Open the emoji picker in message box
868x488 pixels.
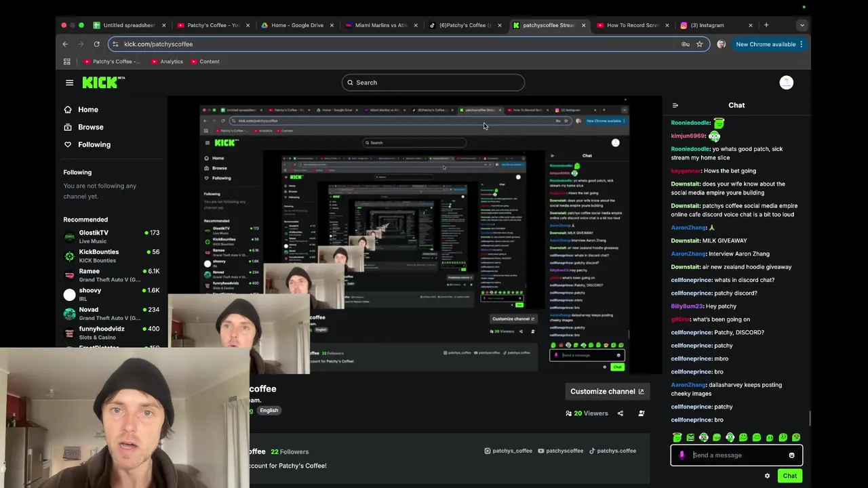point(791,455)
